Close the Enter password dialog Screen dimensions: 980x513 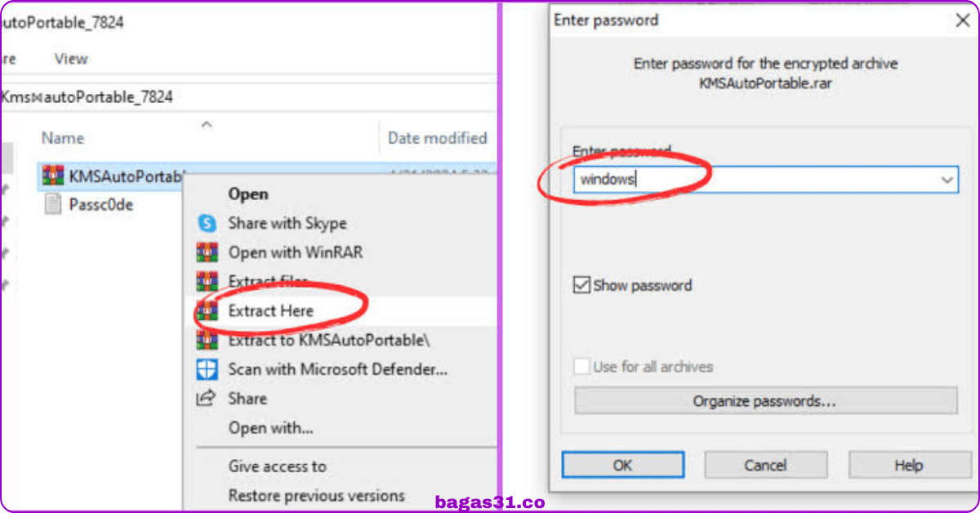(x=962, y=21)
